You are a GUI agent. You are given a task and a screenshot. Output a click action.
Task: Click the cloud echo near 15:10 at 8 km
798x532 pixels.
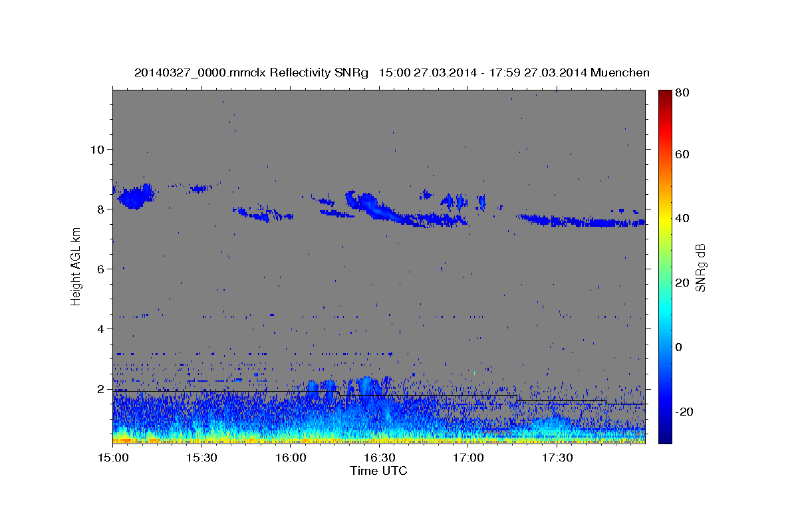pos(136,196)
